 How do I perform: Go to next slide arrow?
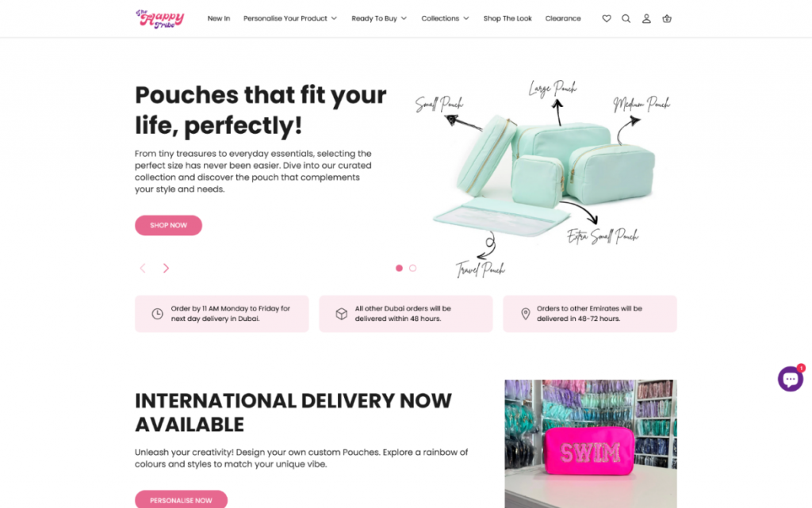coord(166,268)
